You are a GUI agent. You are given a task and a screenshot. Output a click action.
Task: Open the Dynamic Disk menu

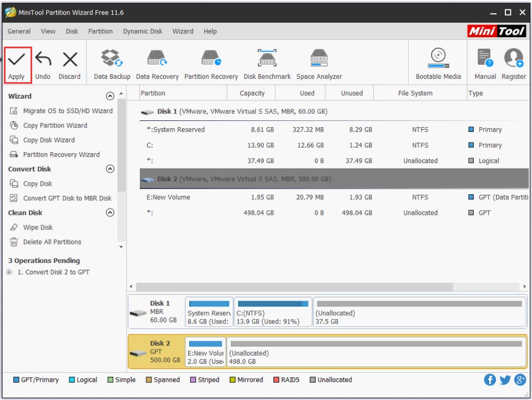click(143, 31)
